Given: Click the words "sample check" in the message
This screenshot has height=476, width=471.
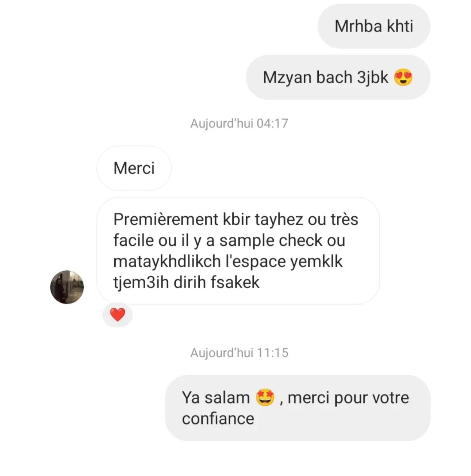Looking at the screenshot, I should [271, 241].
